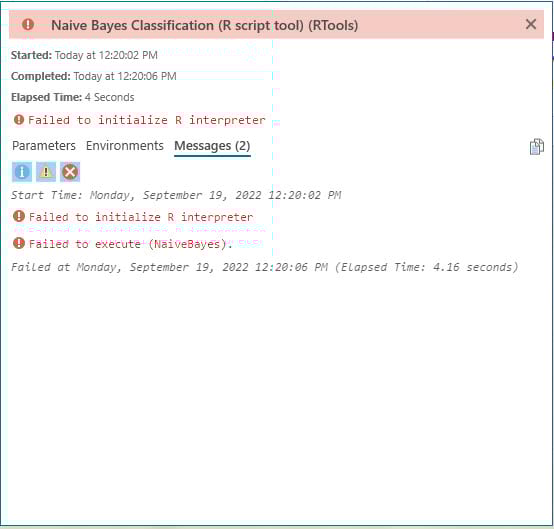Click the Completed: Today at 12:20:06 PM text
Image resolution: width=554 pixels, height=529 pixels.
(x=94, y=76)
